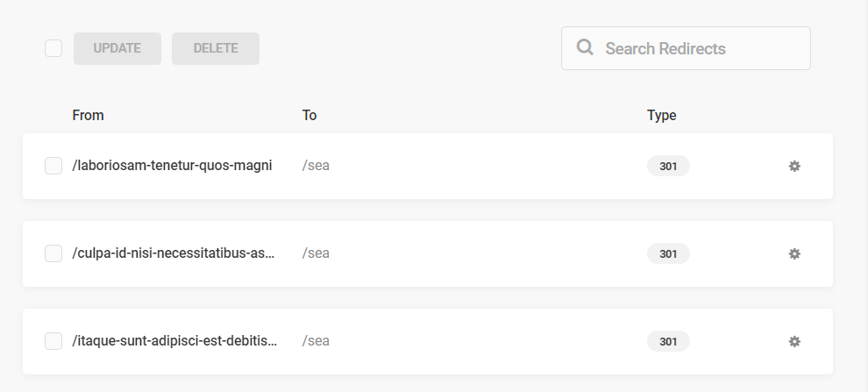
Task: Open the /itaque-sunt-adipisci-est-debitis redirect entry
Action: [174, 340]
